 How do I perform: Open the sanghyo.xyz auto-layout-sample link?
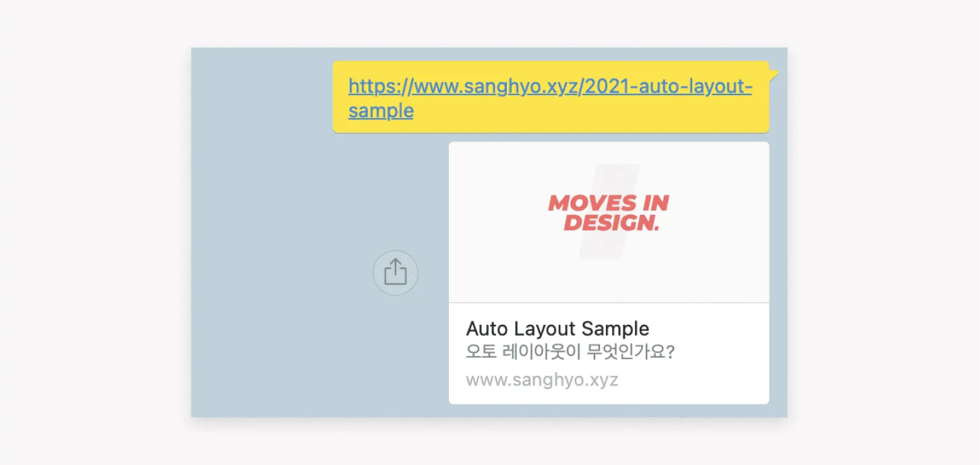coord(550,98)
